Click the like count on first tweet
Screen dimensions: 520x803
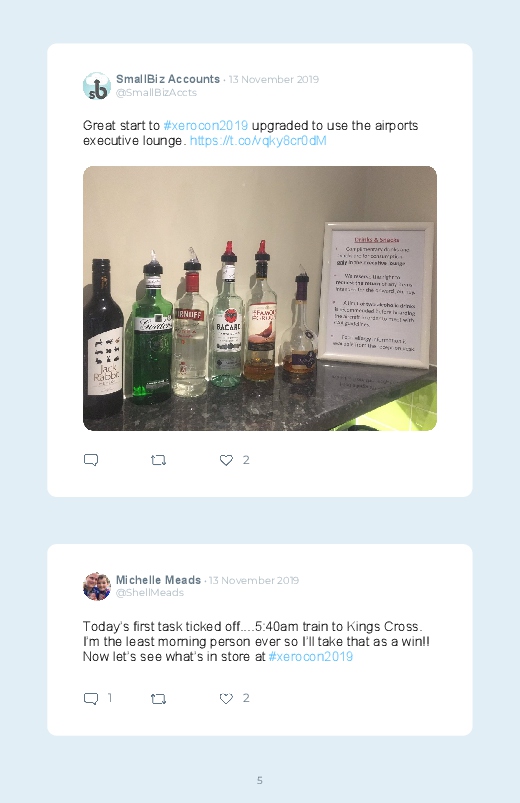(x=246, y=460)
